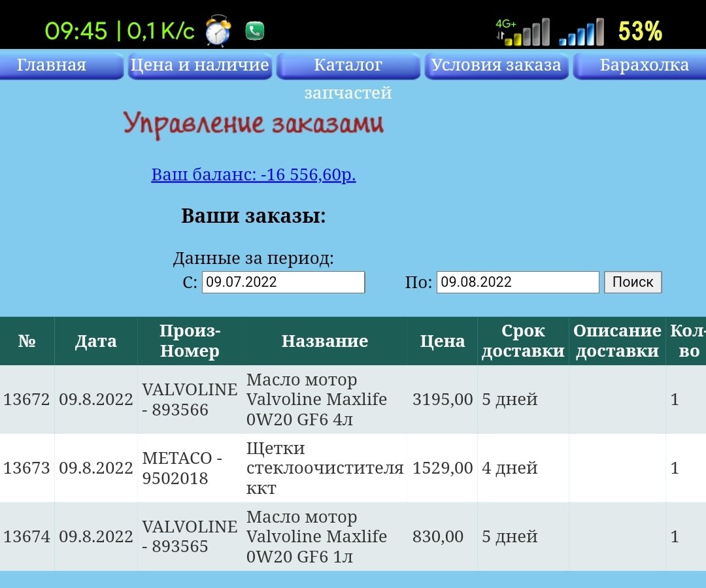Select order number 13672

tap(27, 399)
